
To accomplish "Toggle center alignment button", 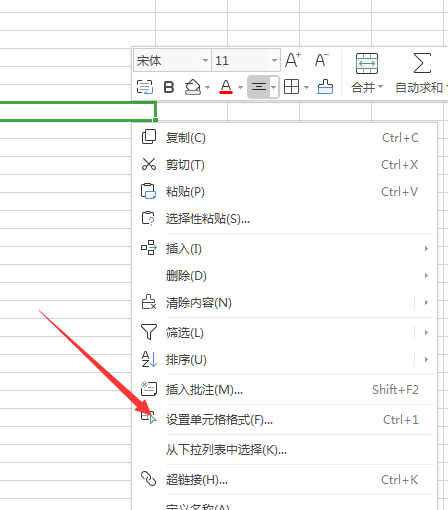I will click(259, 87).
